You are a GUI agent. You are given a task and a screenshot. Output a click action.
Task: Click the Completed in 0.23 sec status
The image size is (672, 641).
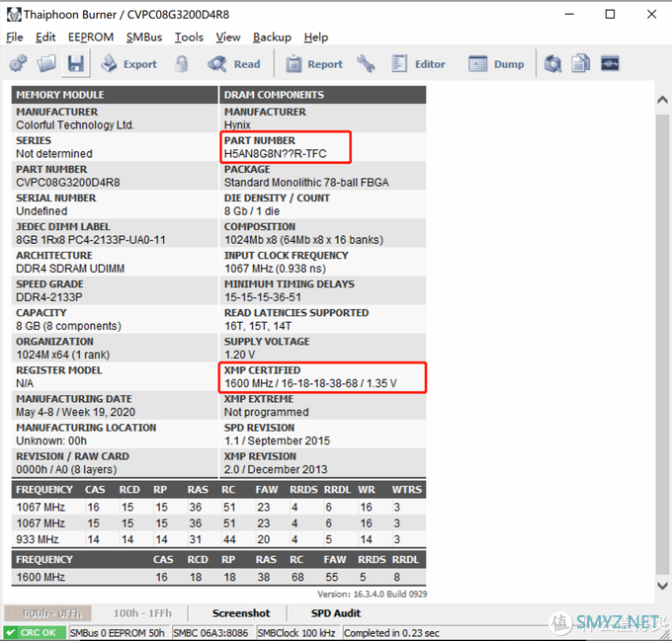[391, 633]
